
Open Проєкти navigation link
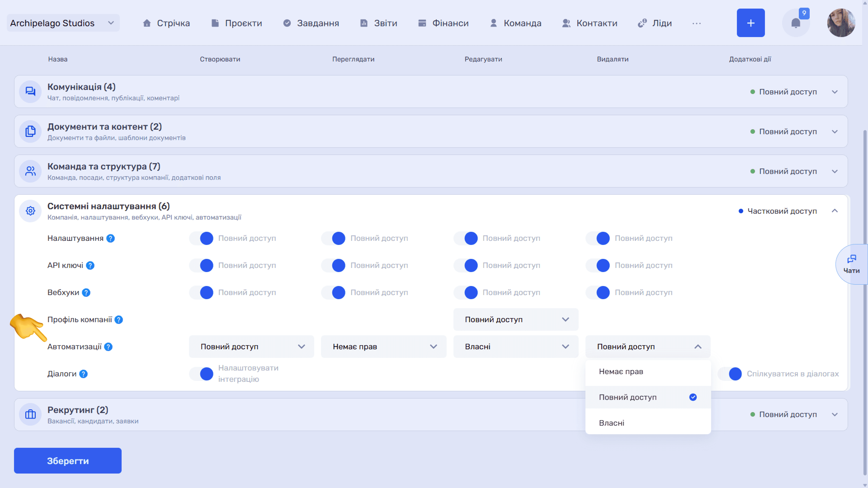click(236, 23)
